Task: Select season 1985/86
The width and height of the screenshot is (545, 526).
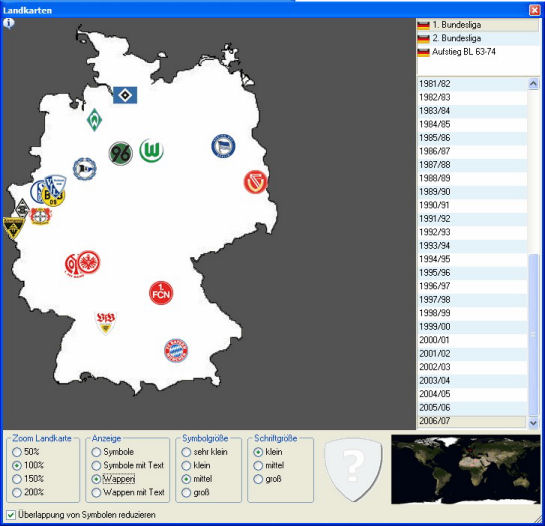Action: [472, 138]
